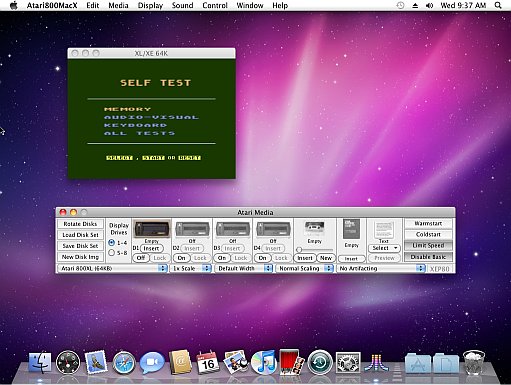Viewport: 511px width, 385px height.
Task: Toggle the Limit Speed button
Action: pos(428,246)
